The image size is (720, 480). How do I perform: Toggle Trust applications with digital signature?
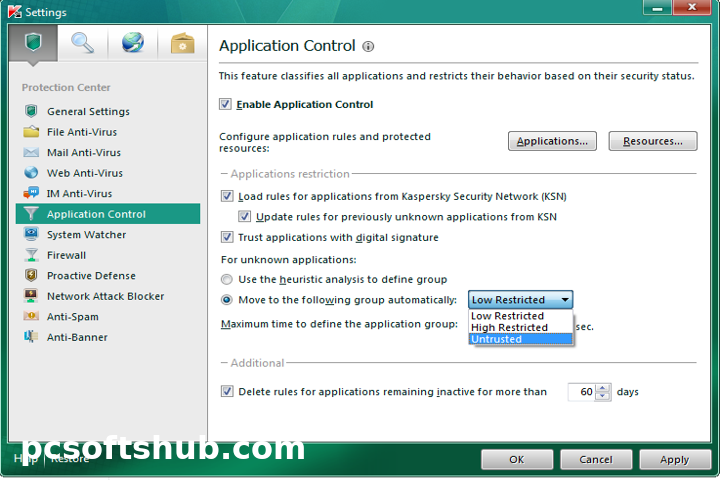click(227, 237)
